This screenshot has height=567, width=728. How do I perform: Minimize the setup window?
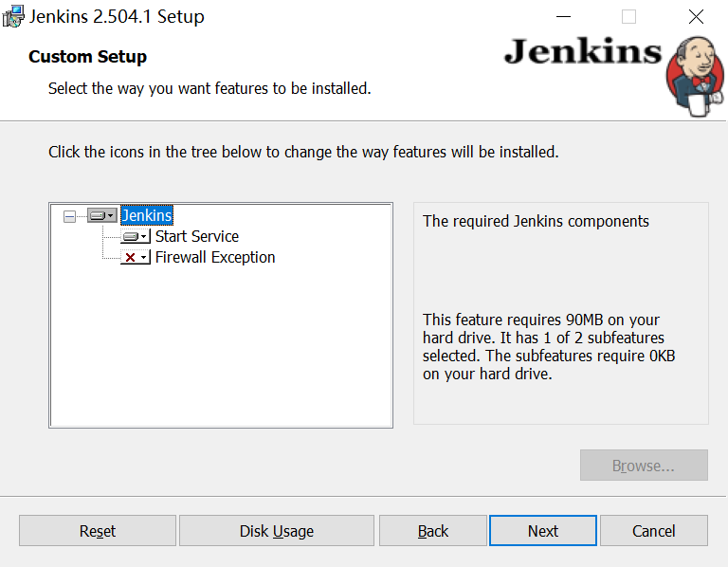563,17
